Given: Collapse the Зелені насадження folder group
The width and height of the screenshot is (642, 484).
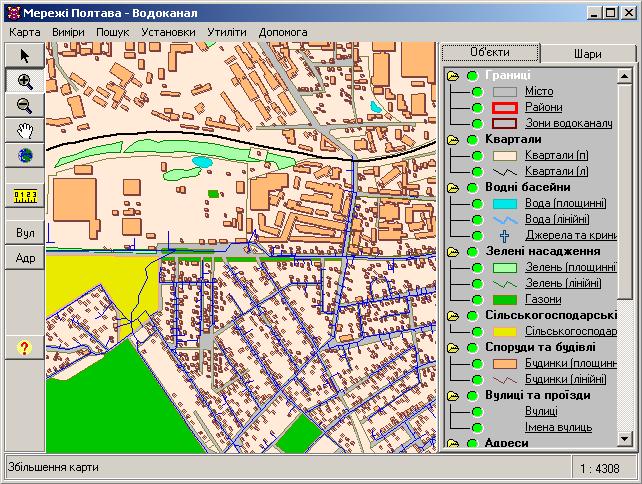Looking at the screenshot, I should click(x=453, y=251).
